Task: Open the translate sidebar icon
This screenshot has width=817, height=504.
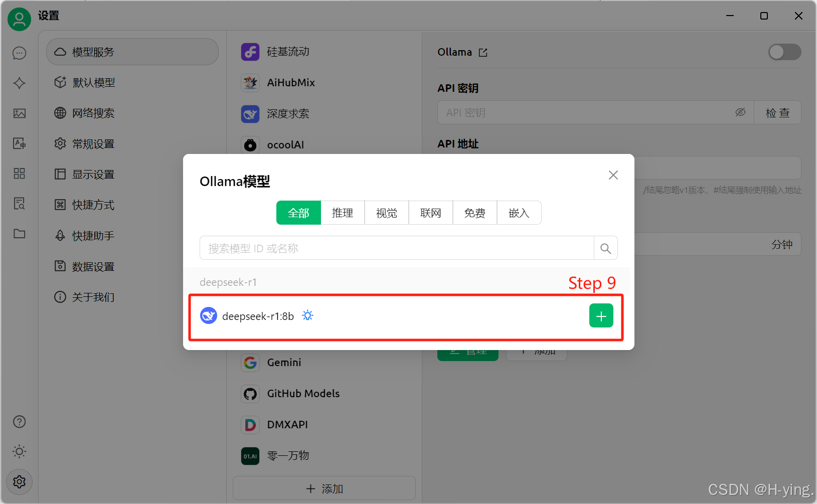Action: [19, 143]
